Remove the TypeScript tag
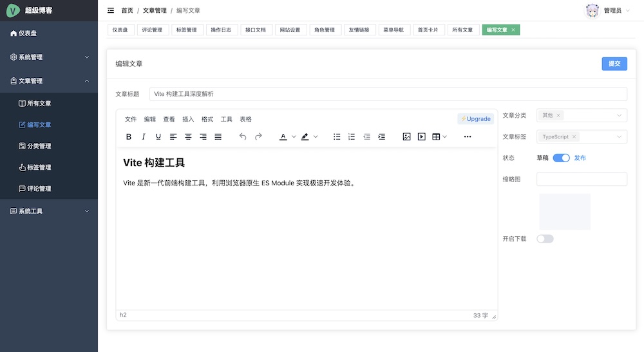Image resolution: width=644 pixels, height=352 pixels. tap(574, 136)
